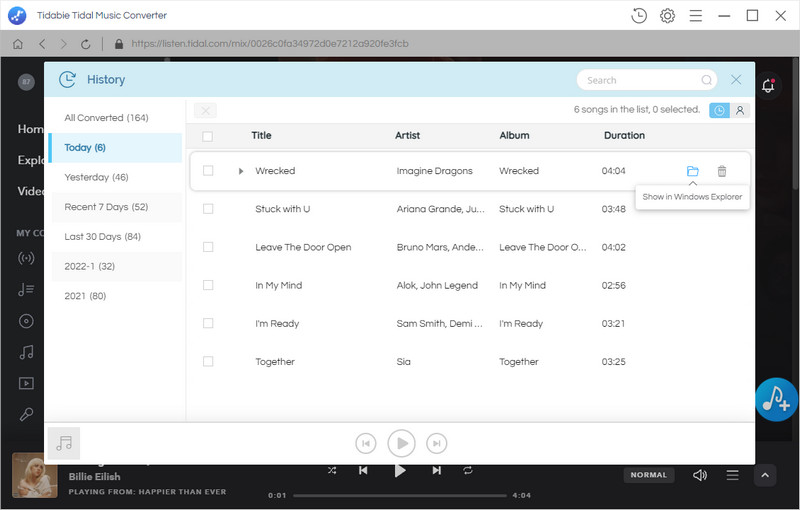Toggle the select-all checkbox in header
The image size is (800, 510).
click(x=208, y=136)
